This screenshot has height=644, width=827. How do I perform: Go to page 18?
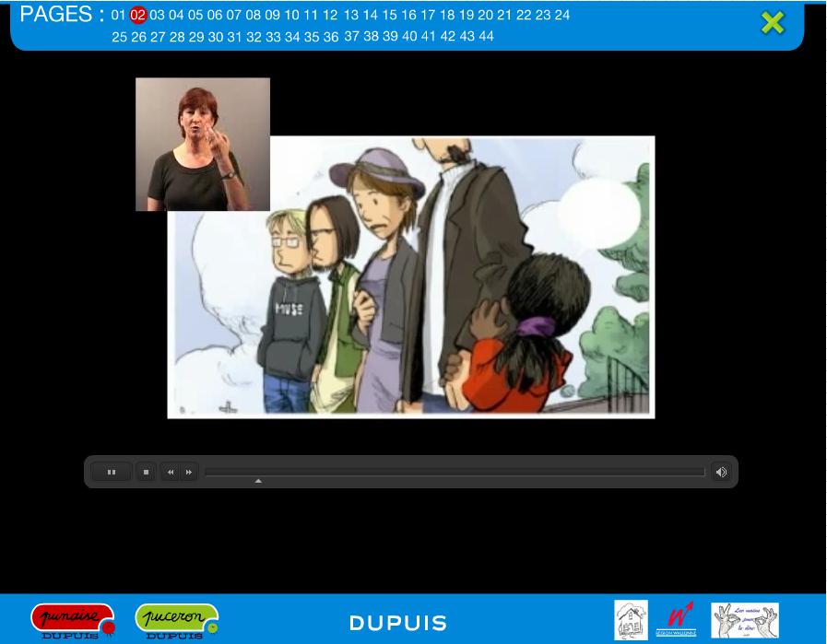[x=447, y=15]
